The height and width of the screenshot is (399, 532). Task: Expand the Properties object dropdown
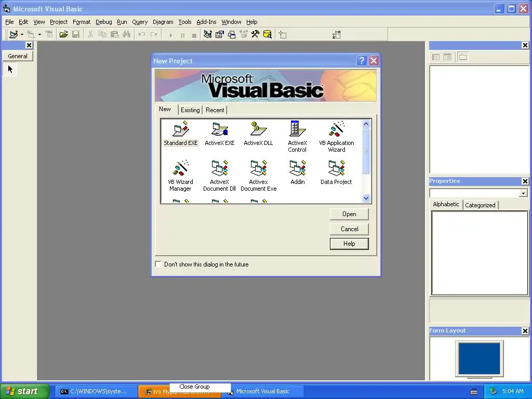point(523,193)
